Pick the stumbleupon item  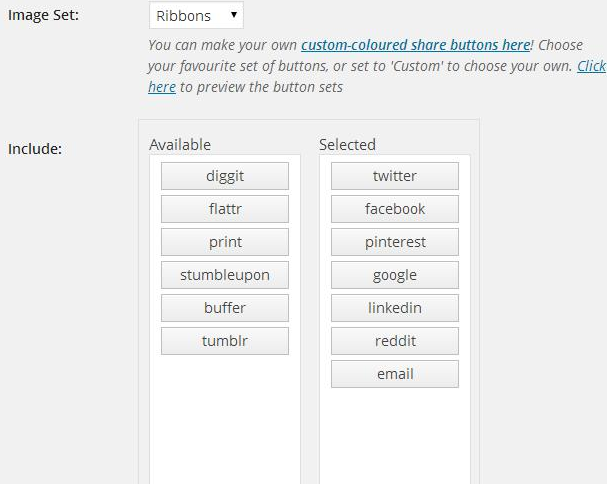(x=225, y=275)
